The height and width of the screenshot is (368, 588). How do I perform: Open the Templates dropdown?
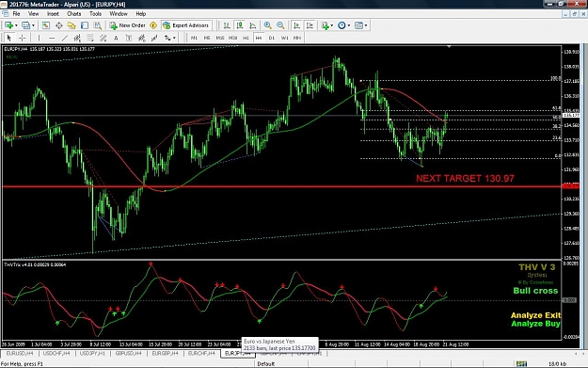click(x=360, y=25)
